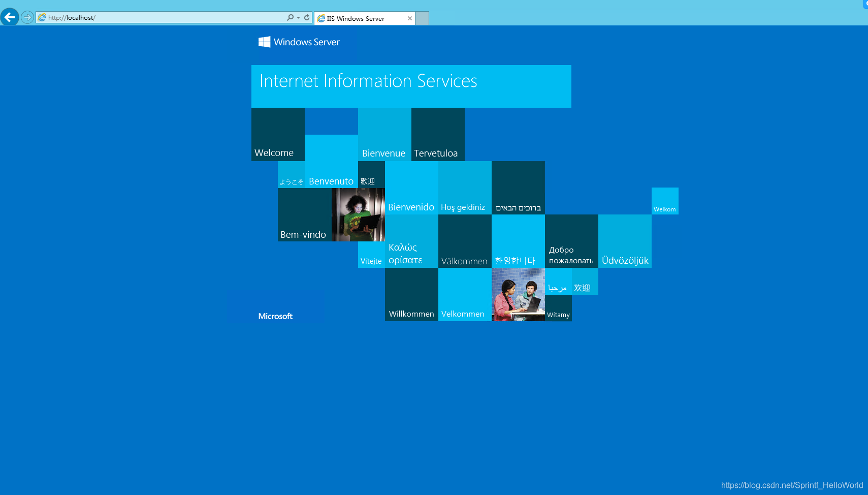
Task: Click the Hoş geldiniz tile
Action: (x=465, y=188)
